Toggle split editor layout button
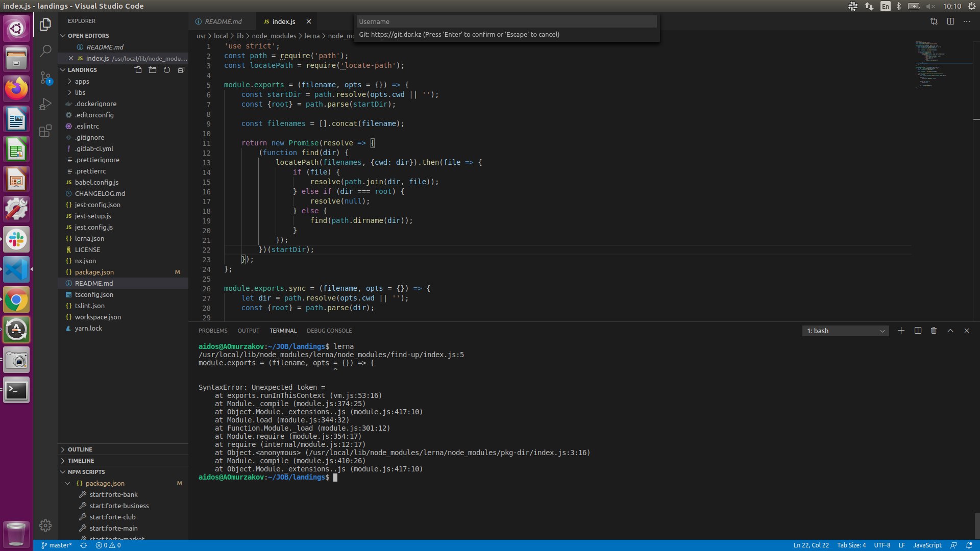The width and height of the screenshot is (980, 551). pyautogui.click(x=950, y=21)
